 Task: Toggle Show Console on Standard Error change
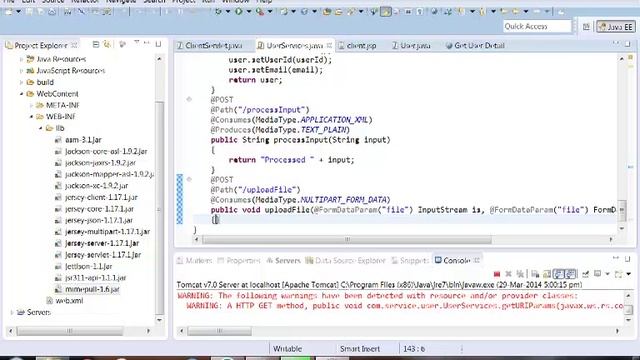click(x=570, y=274)
